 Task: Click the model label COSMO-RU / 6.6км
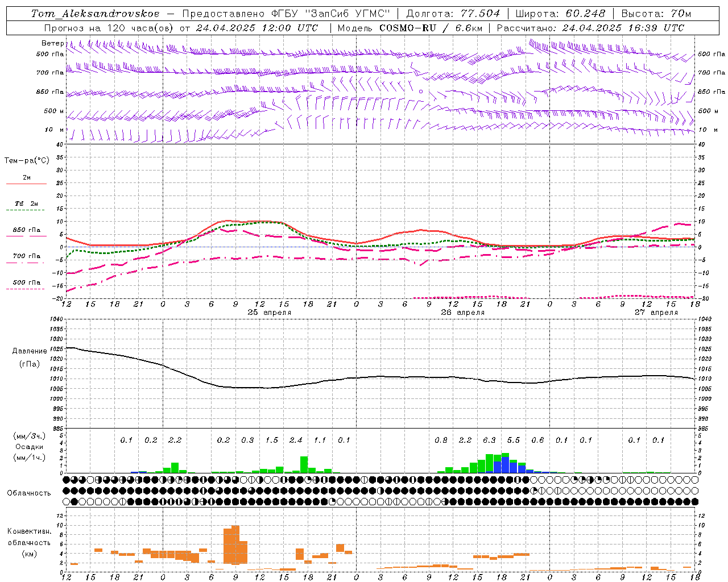[431, 28]
